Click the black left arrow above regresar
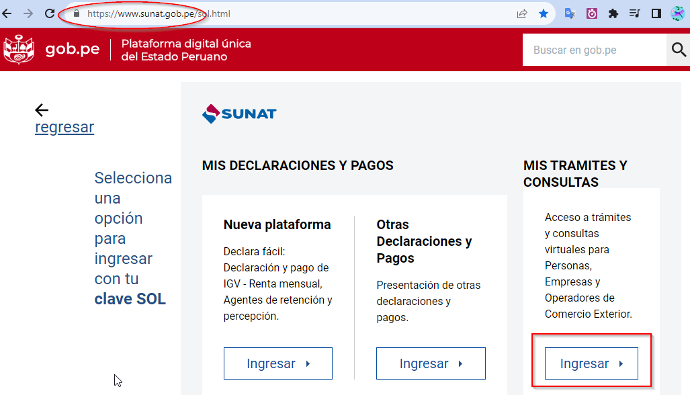Image resolution: width=690 pixels, height=395 pixels. (42, 110)
